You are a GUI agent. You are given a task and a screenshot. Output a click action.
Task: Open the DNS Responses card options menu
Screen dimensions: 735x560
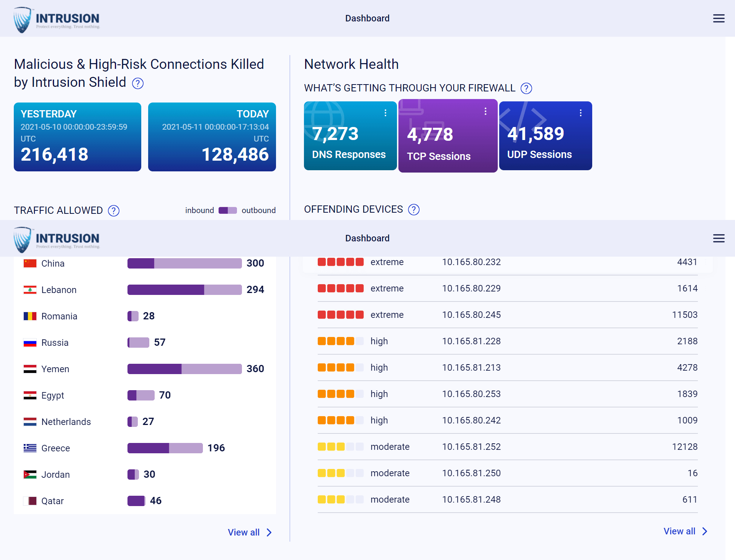(x=385, y=112)
